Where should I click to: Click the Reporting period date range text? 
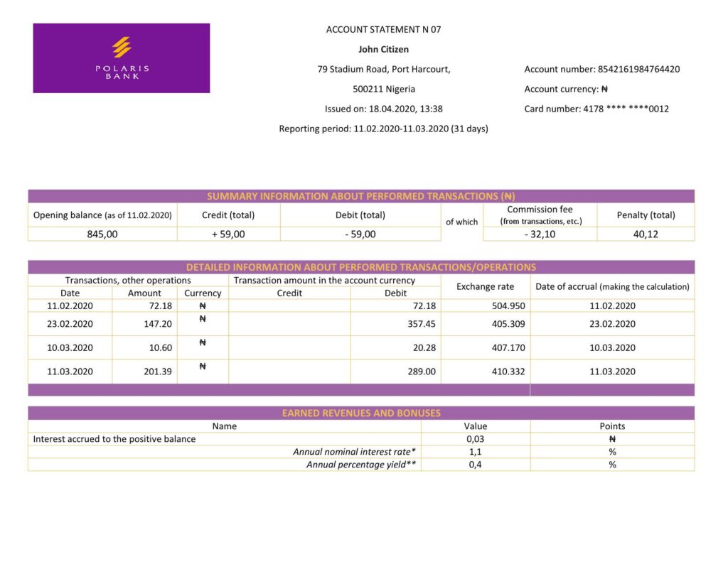pyautogui.click(x=385, y=129)
